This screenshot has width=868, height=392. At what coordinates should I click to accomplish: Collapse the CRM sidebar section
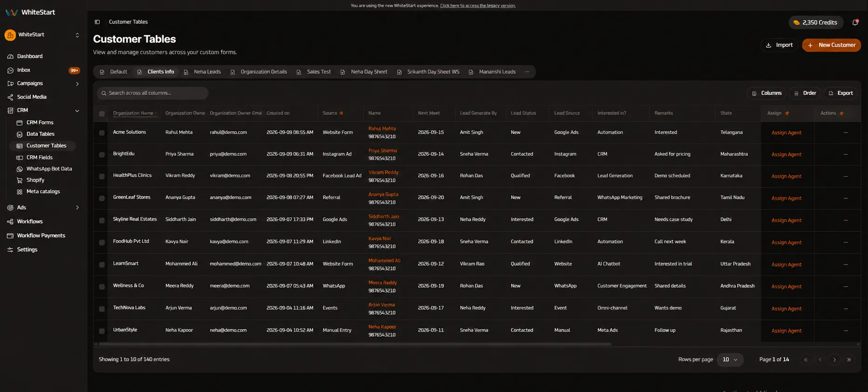(x=77, y=111)
